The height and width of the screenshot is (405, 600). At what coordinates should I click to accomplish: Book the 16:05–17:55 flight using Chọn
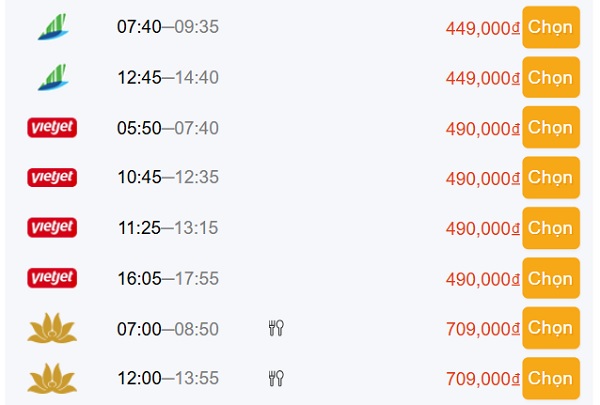click(550, 277)
